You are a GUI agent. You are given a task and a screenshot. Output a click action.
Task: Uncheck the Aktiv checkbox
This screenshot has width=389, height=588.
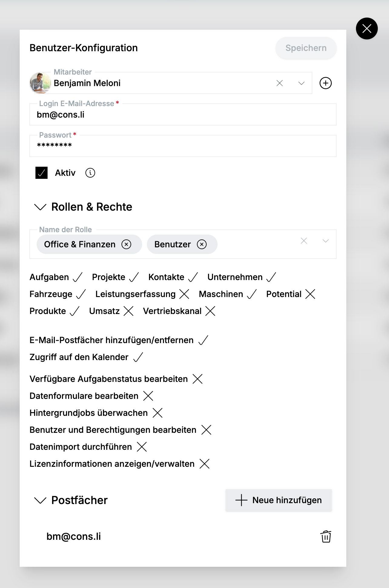click(42, 173)
